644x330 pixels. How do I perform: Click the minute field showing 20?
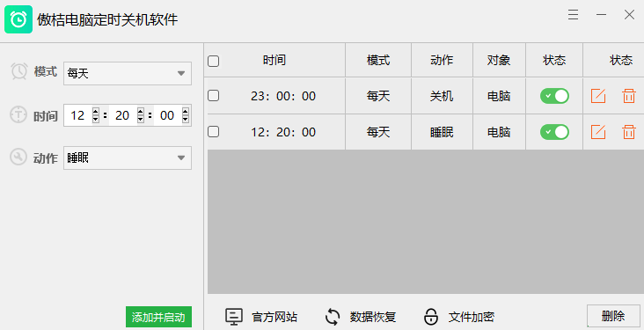click(x=123, y=115)
